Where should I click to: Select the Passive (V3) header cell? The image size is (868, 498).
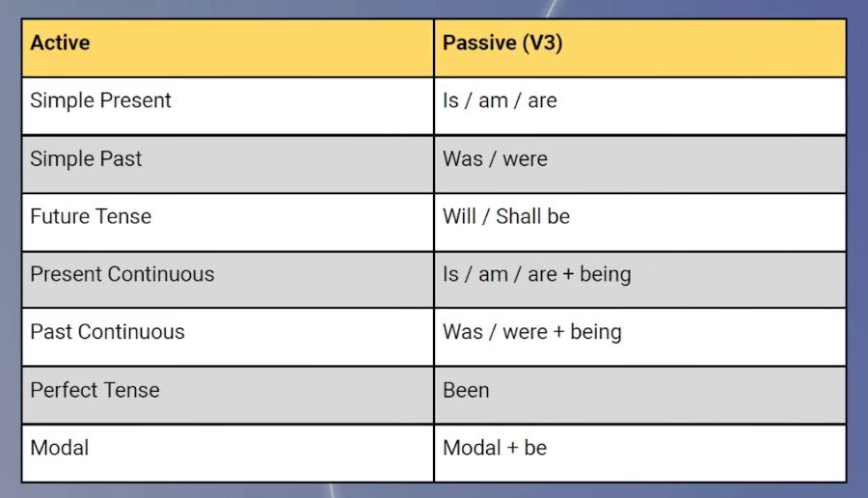coord(639,47)
